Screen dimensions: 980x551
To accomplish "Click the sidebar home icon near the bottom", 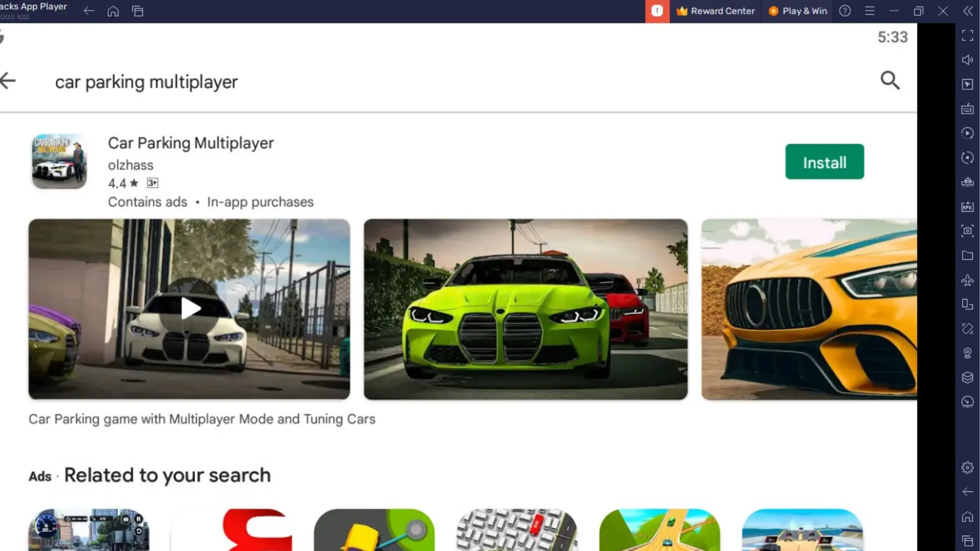I will coord(967,516).
